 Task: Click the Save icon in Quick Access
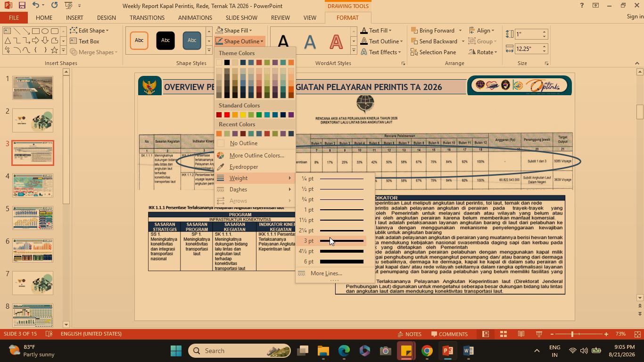pyautogui.click(x=22, y=6)
